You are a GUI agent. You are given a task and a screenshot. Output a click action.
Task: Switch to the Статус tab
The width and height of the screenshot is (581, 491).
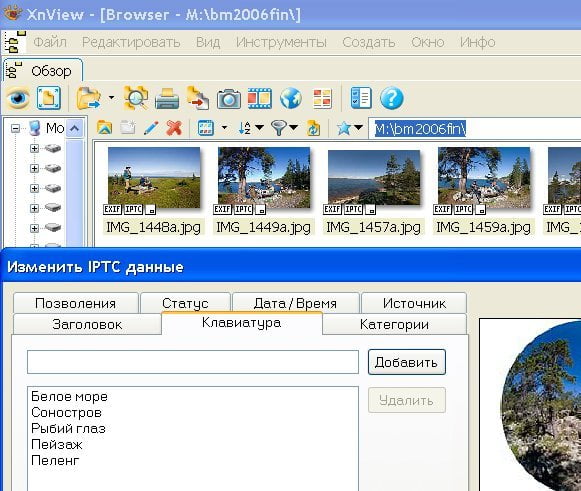click(x=185, y=303)
